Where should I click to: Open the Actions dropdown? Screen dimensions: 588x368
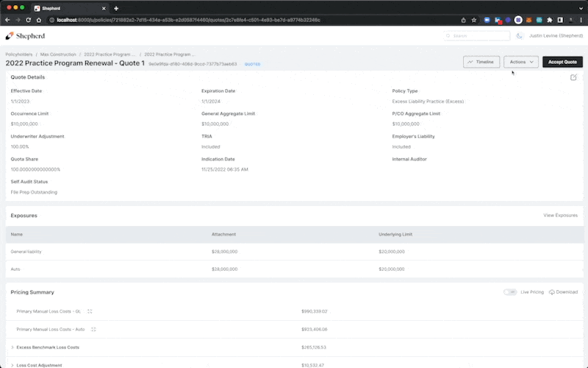tap(521, 62)
